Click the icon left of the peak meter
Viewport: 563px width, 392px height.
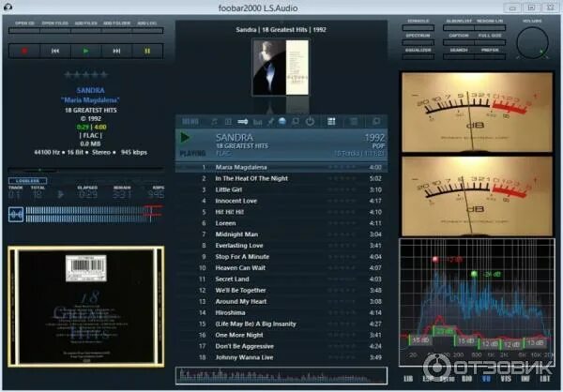[16, 215]
